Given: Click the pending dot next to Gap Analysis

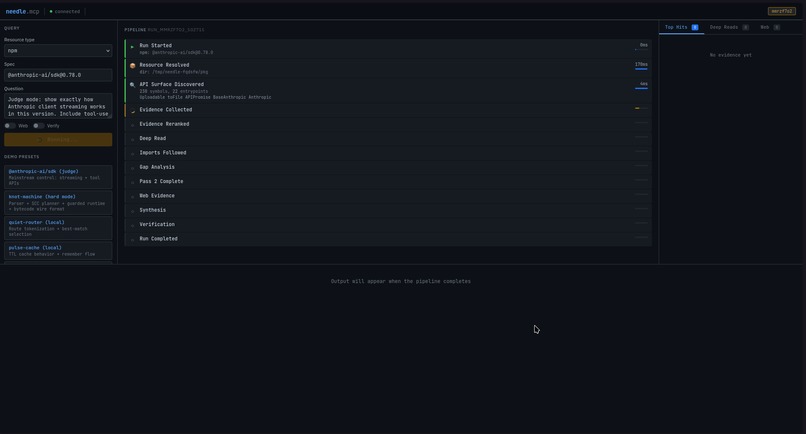Looking at the screenshot, I should pos(133,168).
